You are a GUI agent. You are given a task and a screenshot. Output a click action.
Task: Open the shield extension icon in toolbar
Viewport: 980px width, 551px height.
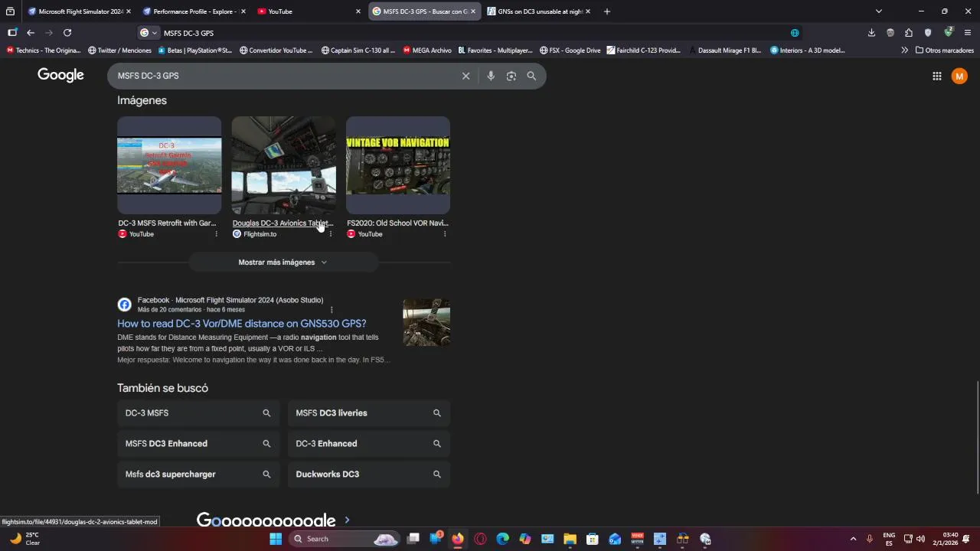click(928, 33)
